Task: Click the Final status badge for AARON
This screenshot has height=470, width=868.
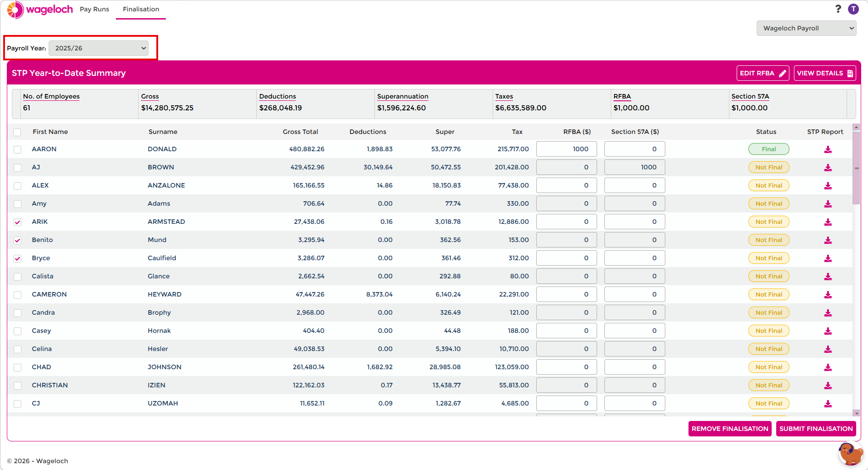Action: tap(769, 149)
